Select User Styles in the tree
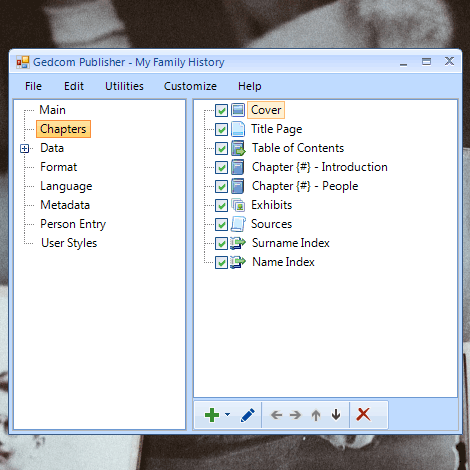 (69, 243)
